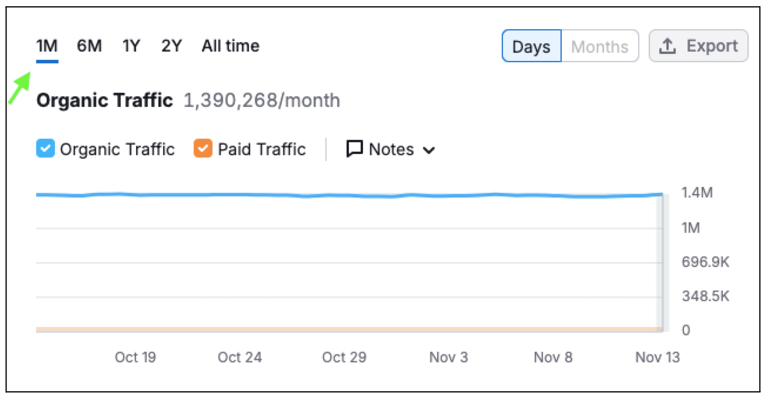This screenshot has width=782, height=396.
Task: Expand the Notes dropdown chevron
Action: pyautogui.click(x=429, y=150)
